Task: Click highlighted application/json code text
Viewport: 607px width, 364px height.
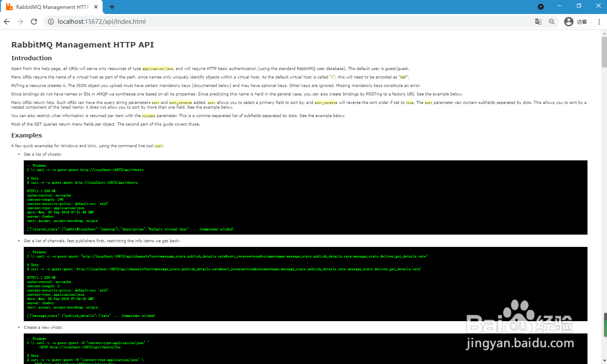Action: coord(158,69)
